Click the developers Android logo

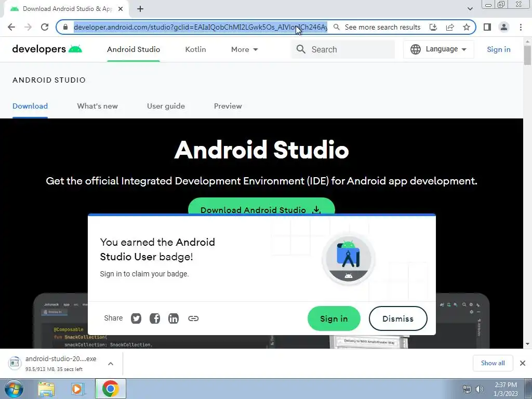47,49
